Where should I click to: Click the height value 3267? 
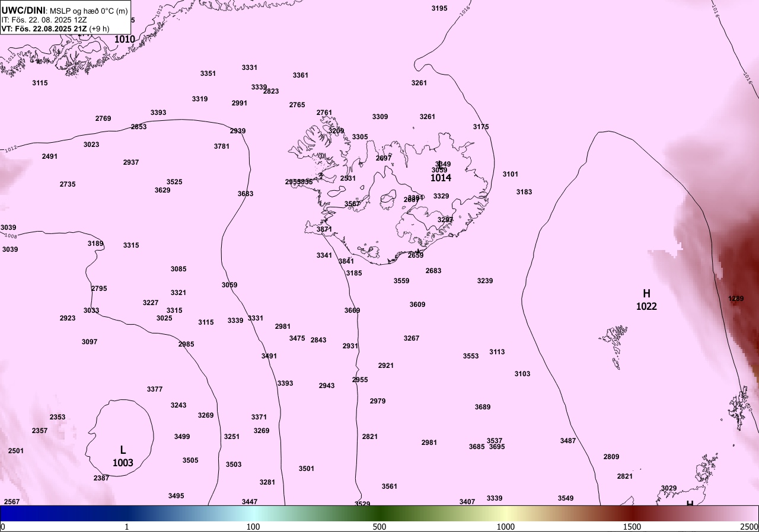tap(412, 338)
